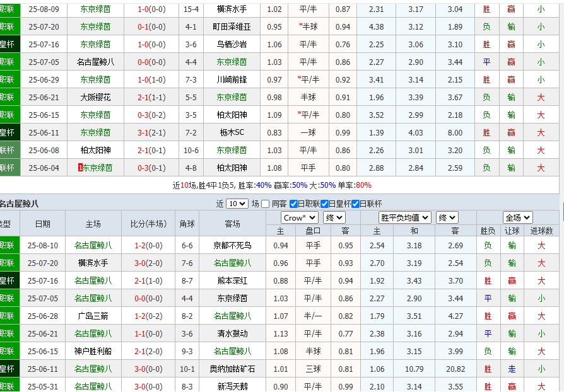The width and height of the screenshot is (564, 392).
Task: Open the 横滨水手 opponent link
Action: tap(232, 8)
